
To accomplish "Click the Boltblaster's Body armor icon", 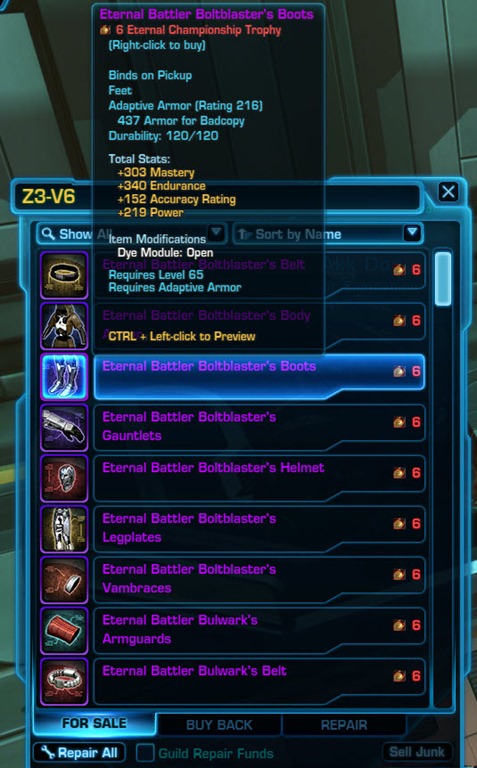I will tap(64, 326).
